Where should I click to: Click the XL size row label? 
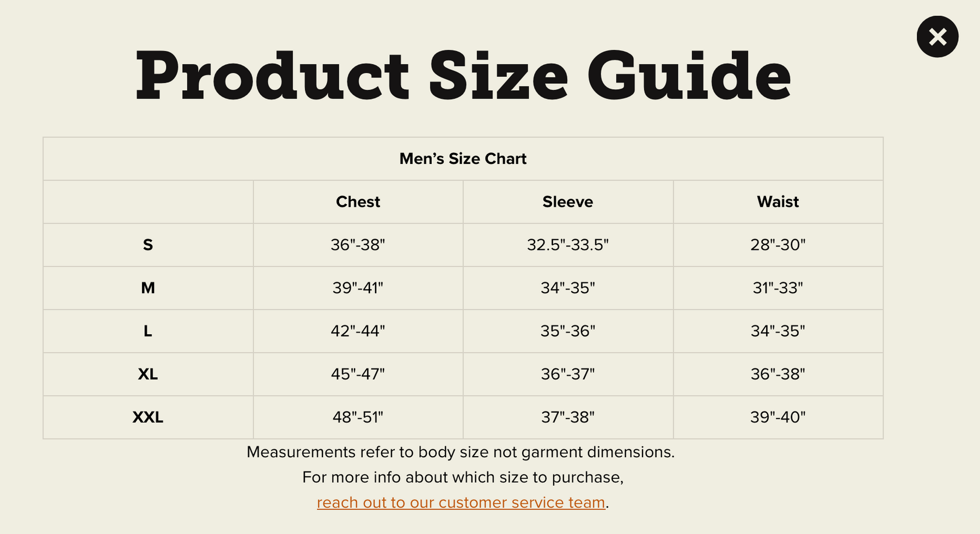148,374
